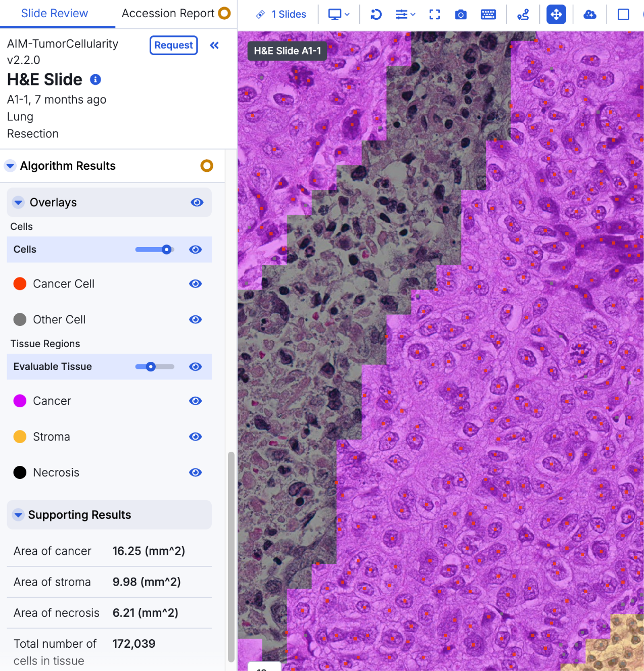Adjust the Evaluable Tissue opacity slider
This screenshot has height=671, width=644.
151,367
